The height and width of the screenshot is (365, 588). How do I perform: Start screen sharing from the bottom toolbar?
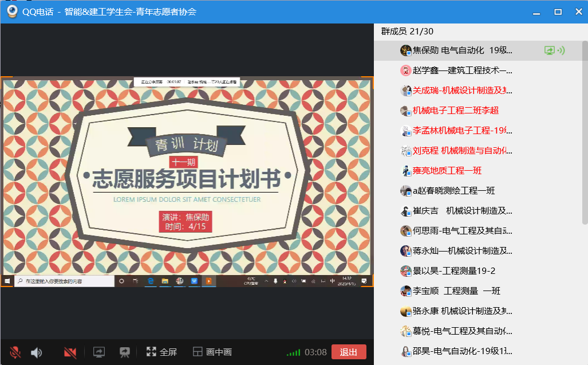click(x=99, y=352)
